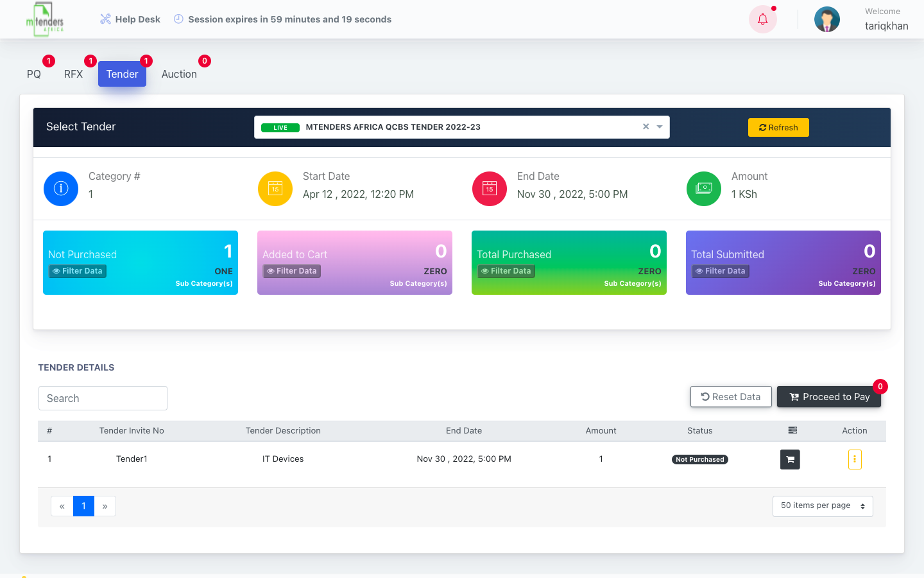Click the Tender Invite No column header
The width and height of the screenshot is (924, 578).
[132, 431]
